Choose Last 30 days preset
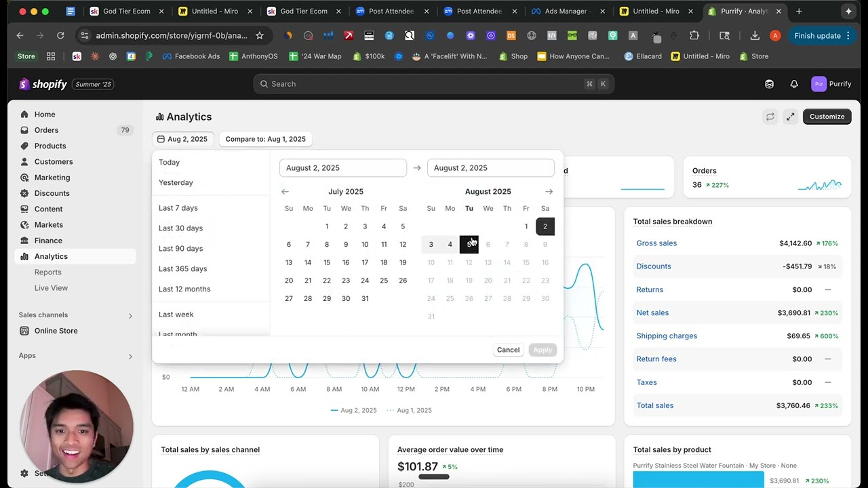 point(180,228)
